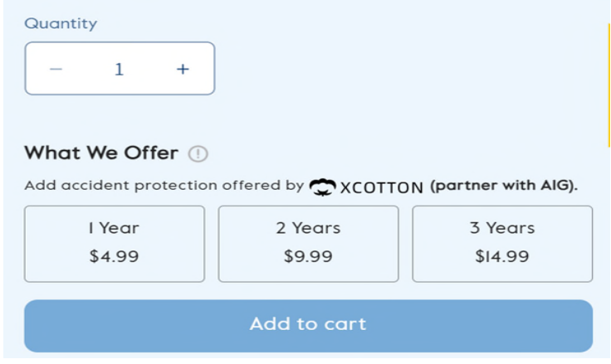Image resolution: width=611 pixels, height=364 pixels.
Task: Select the 1 Year protection plan
Action: 115,244
